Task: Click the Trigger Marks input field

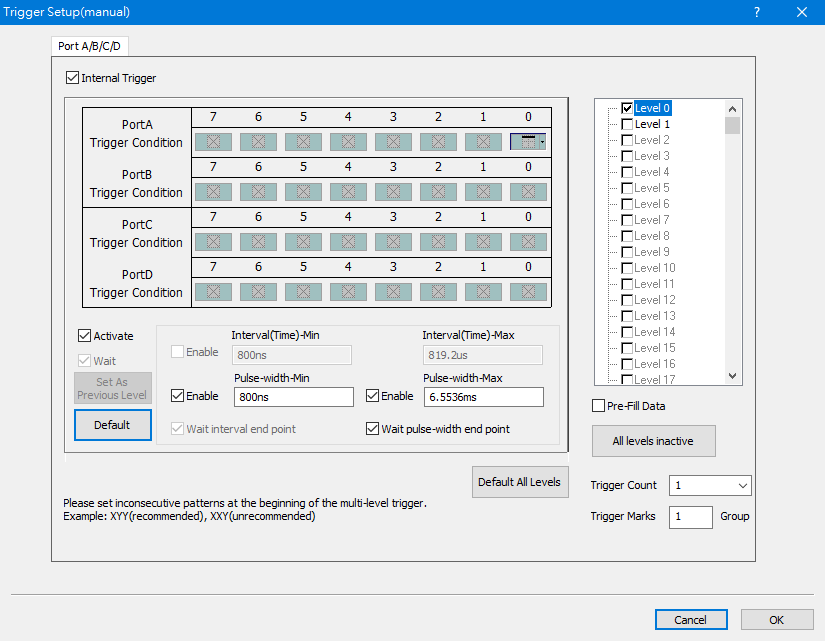Action: (x=691, y=517)
